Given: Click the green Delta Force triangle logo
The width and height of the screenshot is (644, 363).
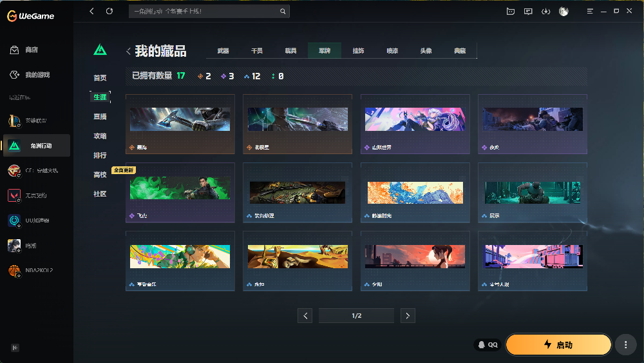Looking at the screenshot, I should tap(100, 50).
